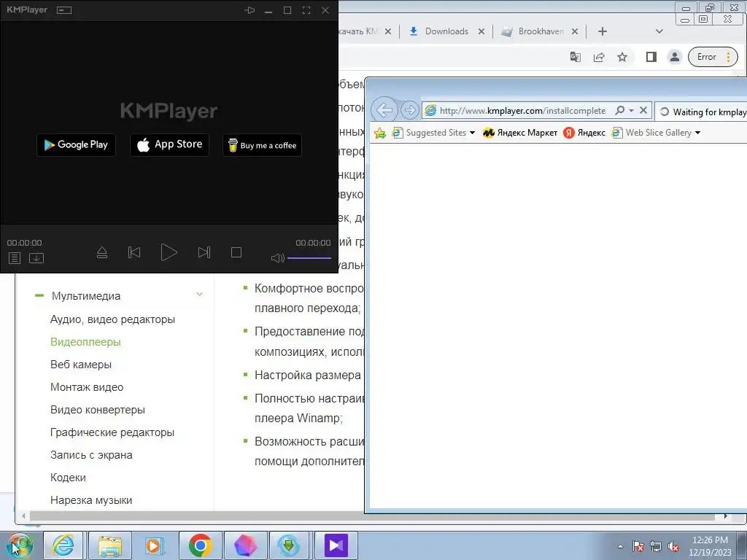Close the Скачать KMPlayer tab in Chrome
Viewport: 747px width, 560px height.
click(388, 31)
